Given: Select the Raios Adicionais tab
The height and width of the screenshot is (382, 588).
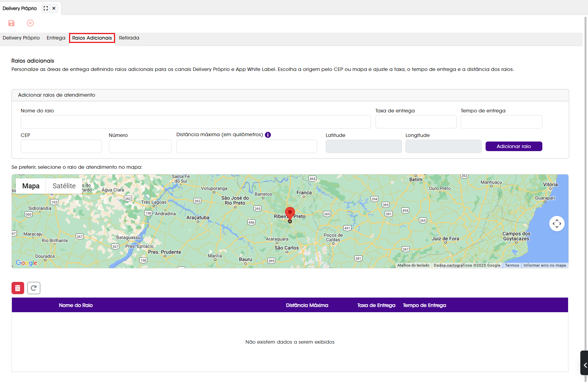Looking at the screenshot, I should tap(92, 38).
